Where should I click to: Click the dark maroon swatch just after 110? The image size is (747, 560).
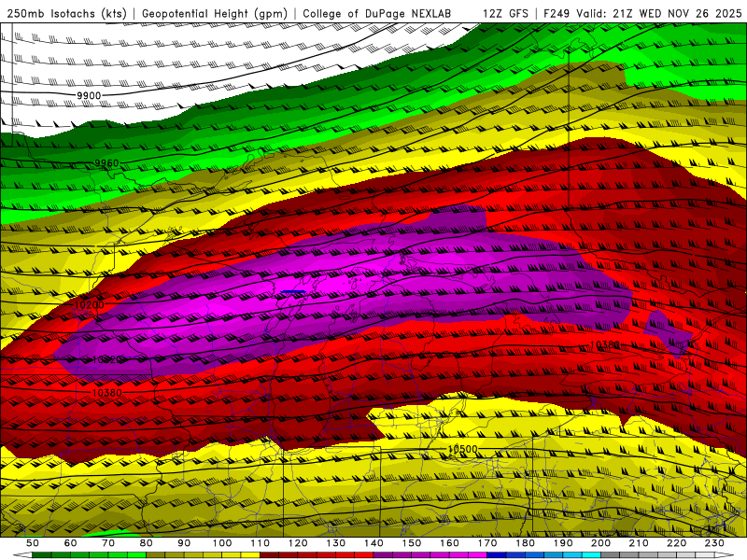point(269,555)
